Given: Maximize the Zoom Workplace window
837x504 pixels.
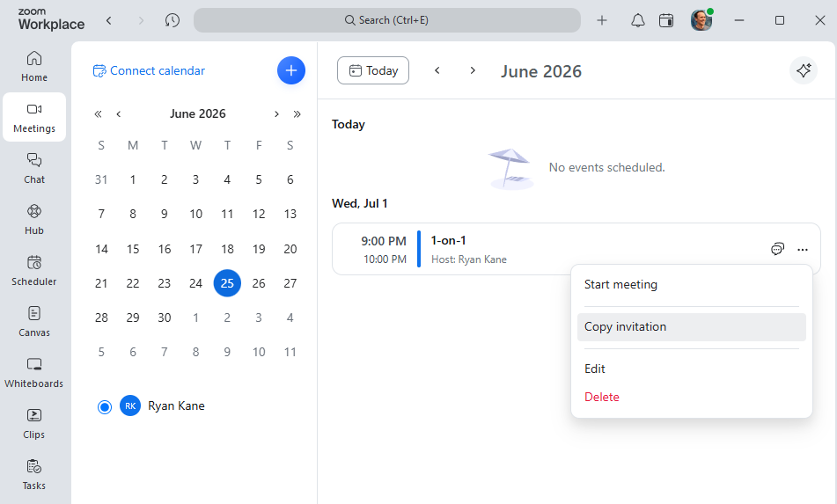Looking at the screenshot, I should tap(780, 20).
